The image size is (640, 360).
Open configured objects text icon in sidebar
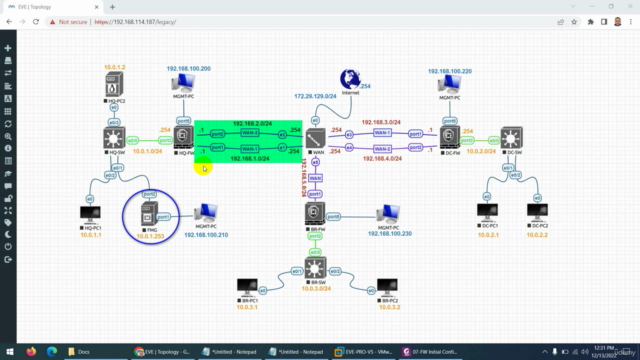pos(8,99)
